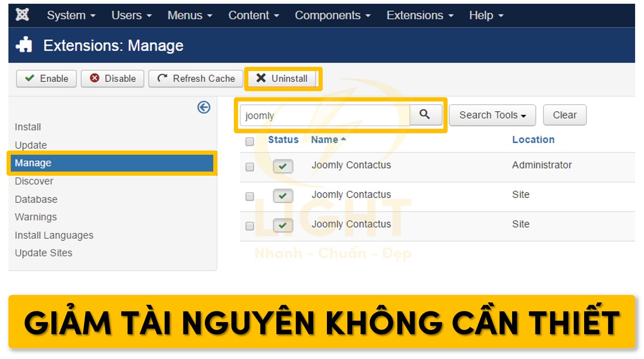The height and width of the screenshot is (359, 644).
Task: Open the Components menu
Action: [x=333, y=15]
